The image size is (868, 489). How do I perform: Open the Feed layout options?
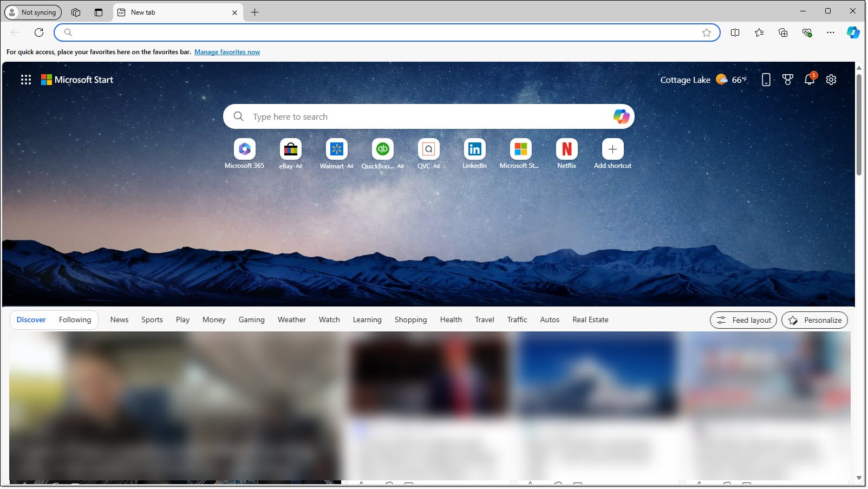point(743,321)
